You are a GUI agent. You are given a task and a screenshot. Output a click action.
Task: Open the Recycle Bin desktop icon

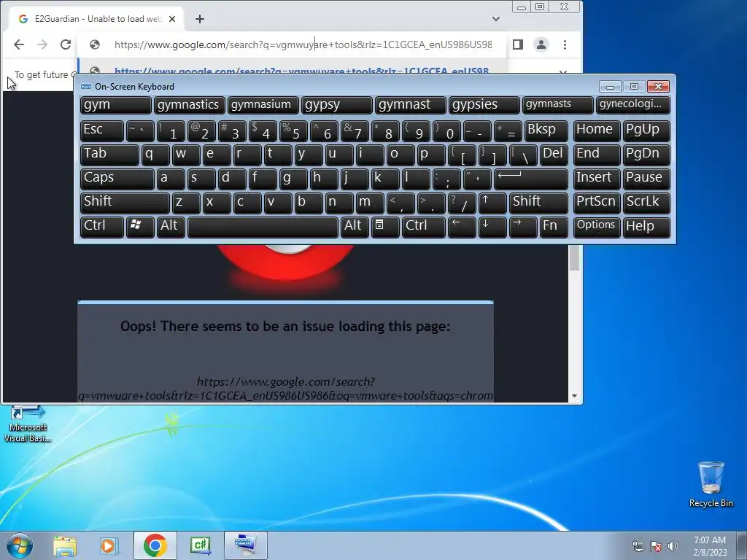(711, 484)
